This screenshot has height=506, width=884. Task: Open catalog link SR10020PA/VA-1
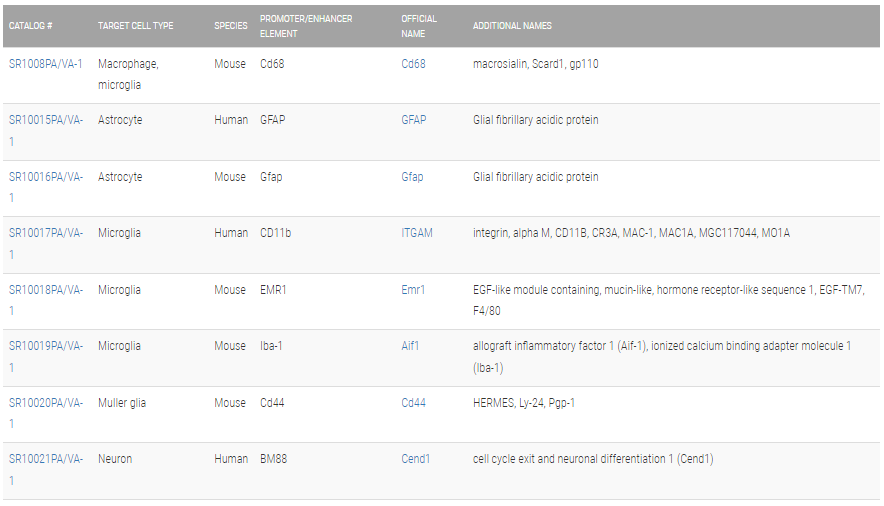pyautogui.click(x=46, y=413)
